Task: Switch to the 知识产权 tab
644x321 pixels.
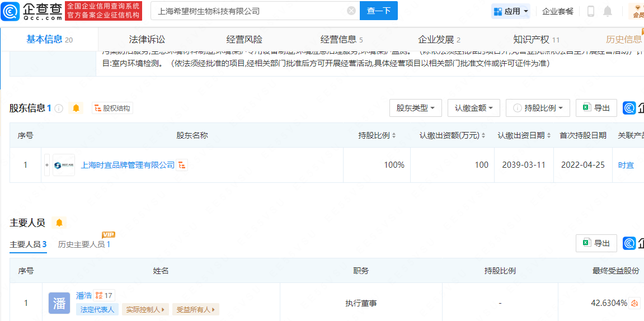Action: [x=536, y=39]
